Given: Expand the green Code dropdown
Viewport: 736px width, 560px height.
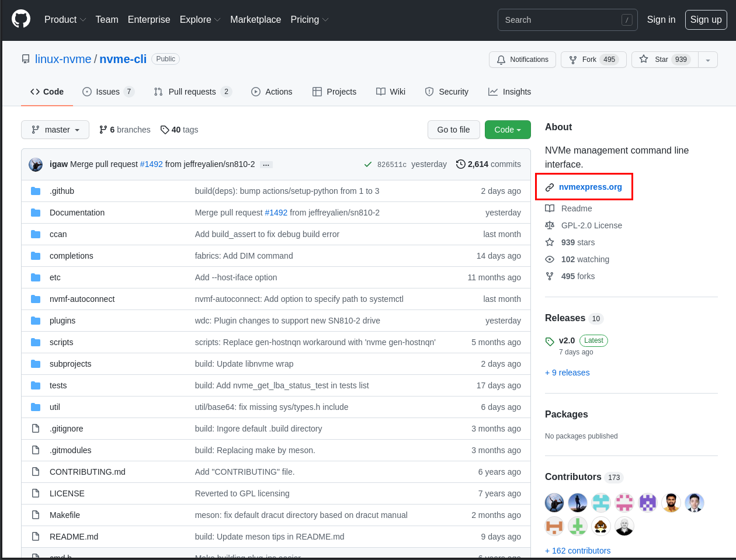Looking at the screenshot, I should (x=508, y=130).
